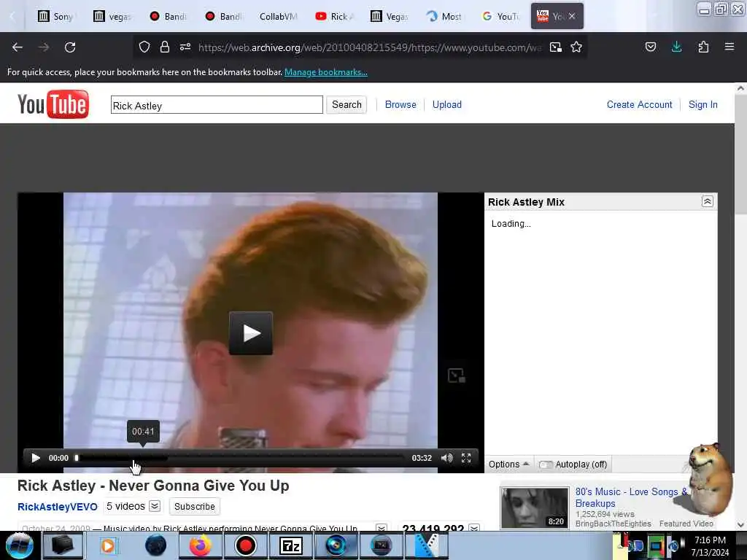Click the page scrollbar down arrow
The image size is (747, 560).
(x=740, y=525)
